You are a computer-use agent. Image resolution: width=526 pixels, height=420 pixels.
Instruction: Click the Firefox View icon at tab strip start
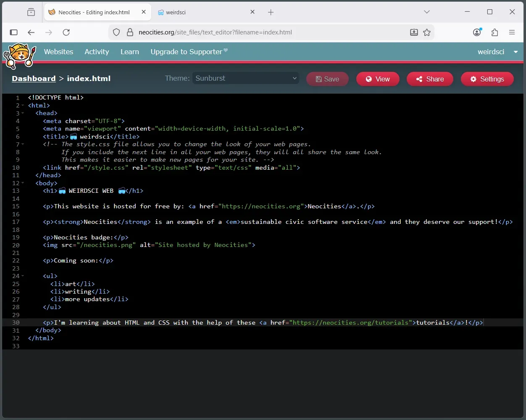pyautogui.click(x=31, y=12)
